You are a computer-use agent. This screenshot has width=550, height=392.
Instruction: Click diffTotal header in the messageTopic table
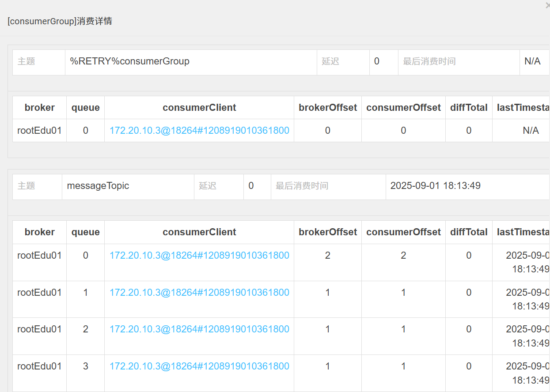(469, 232)
